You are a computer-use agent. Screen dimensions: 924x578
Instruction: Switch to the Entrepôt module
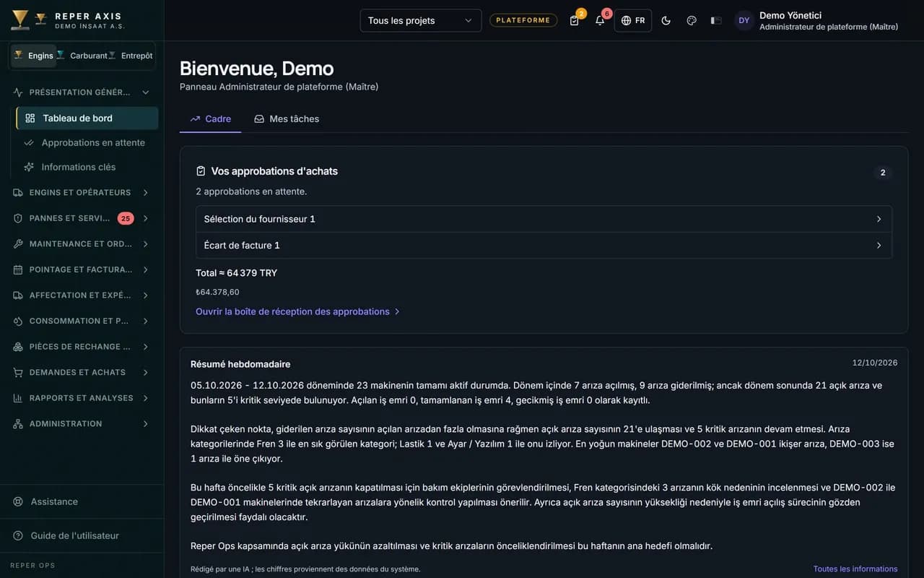(x=131, y=56)
